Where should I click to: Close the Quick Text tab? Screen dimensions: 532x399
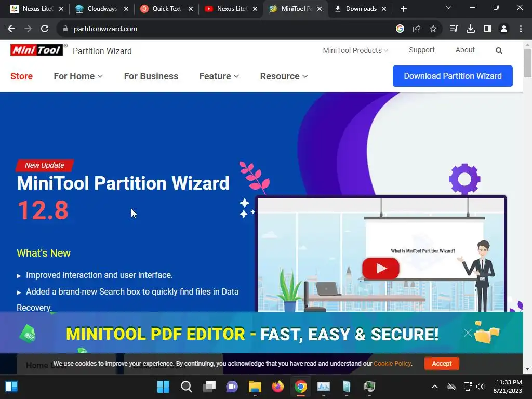(x=191, y=9)
